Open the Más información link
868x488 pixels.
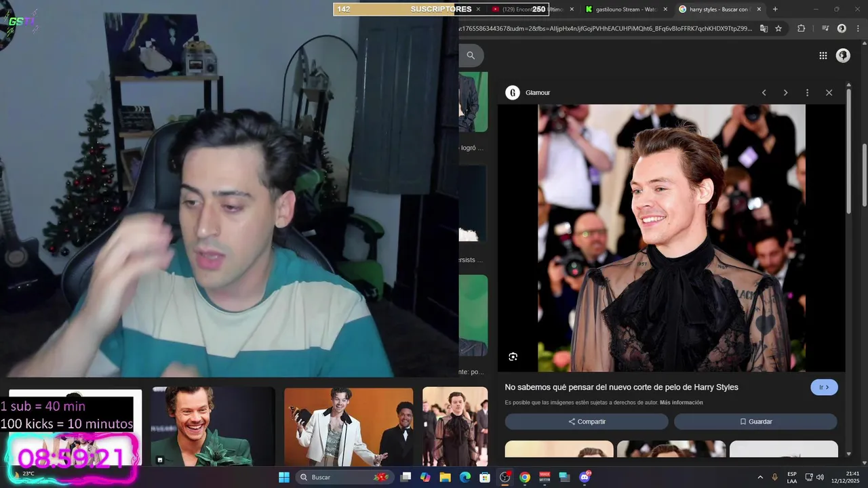coord(681,403)
